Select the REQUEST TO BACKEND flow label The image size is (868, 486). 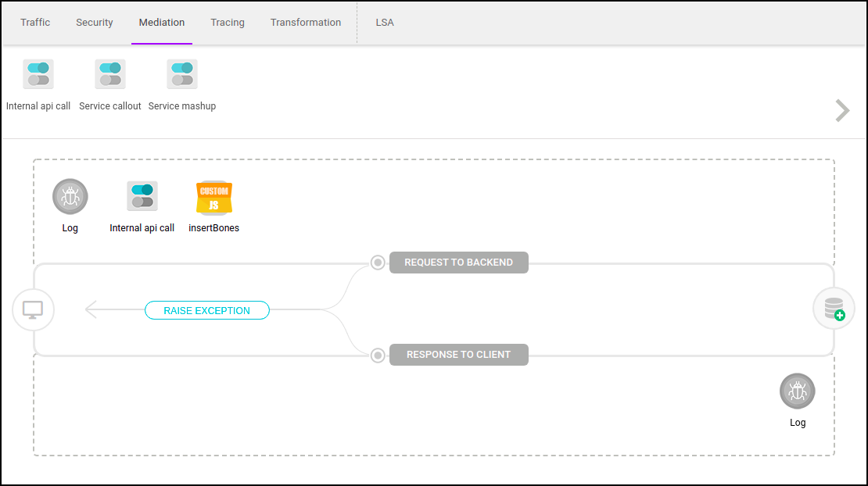pos(458,263)
